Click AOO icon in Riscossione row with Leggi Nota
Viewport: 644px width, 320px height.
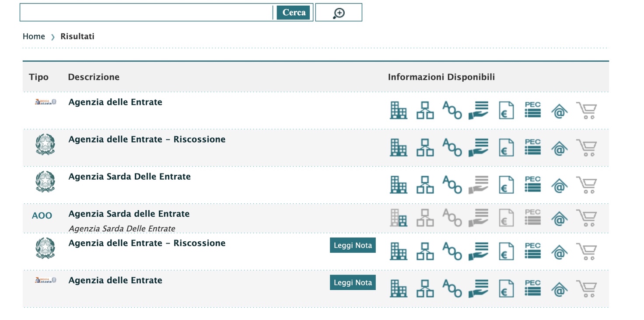click(x=452, y=251)
